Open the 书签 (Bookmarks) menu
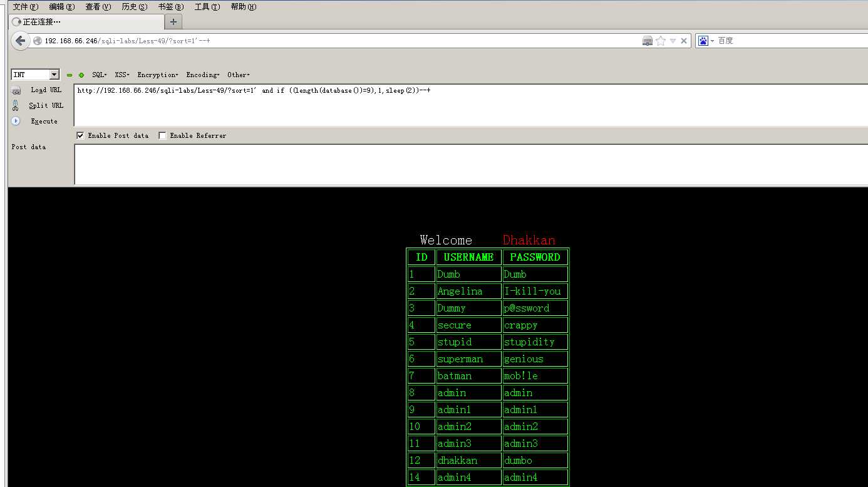868x487 pixels. coord(171,7)
